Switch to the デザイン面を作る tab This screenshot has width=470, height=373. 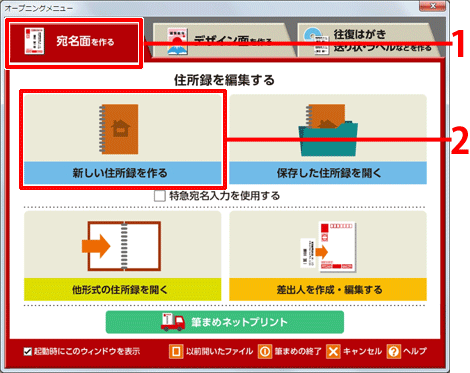pyautogui.click(x=223, y=41)
